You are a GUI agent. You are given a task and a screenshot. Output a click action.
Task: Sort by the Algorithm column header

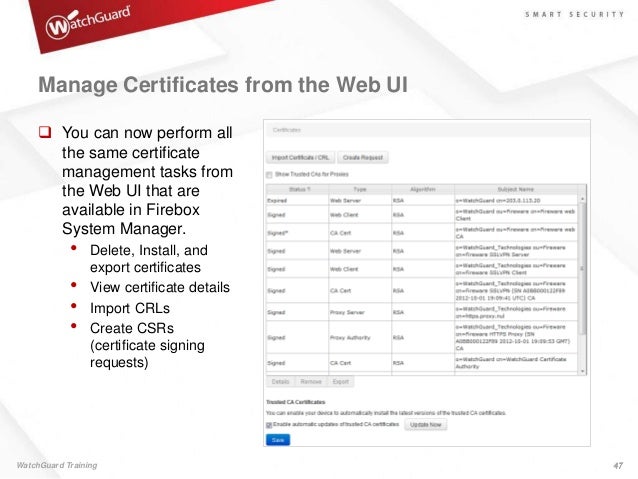(423, 189)
